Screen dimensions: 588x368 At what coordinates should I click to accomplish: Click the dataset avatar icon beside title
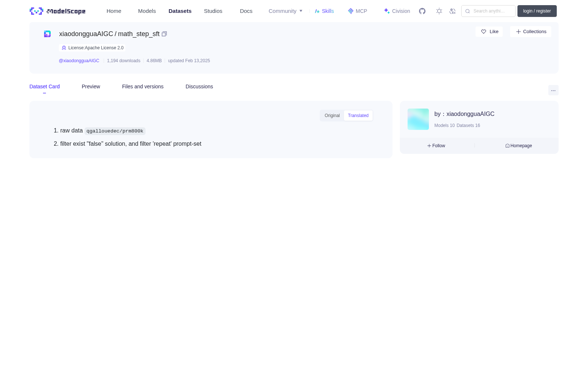(47, 34)
